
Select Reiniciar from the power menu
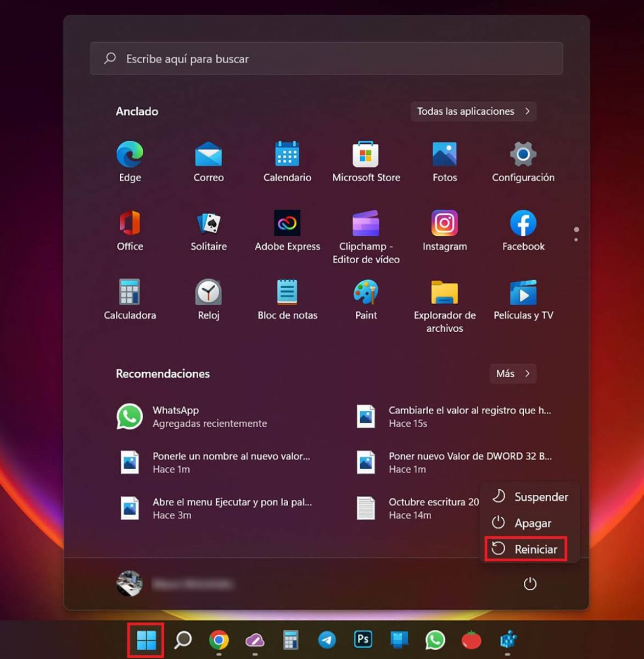coord(525,549)
